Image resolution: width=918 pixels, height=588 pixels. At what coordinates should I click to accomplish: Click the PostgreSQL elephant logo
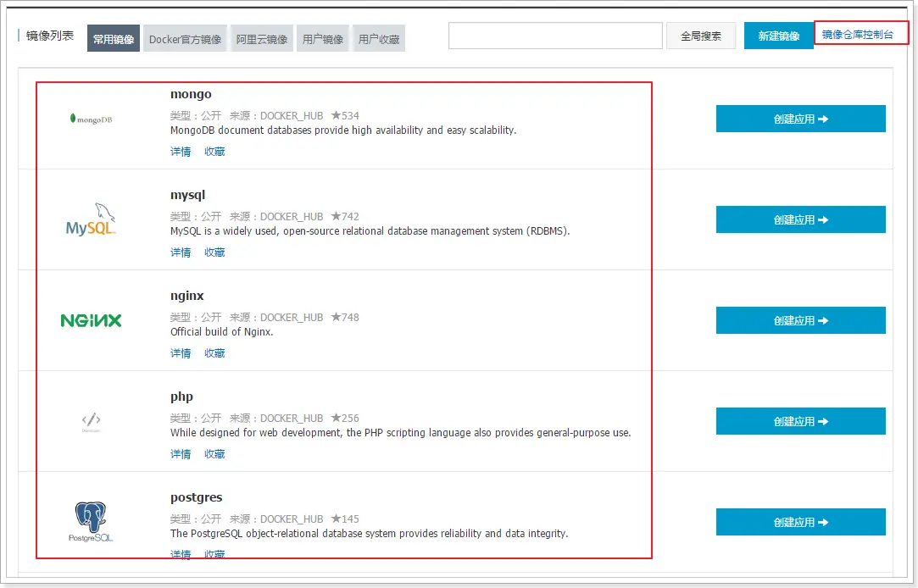[91, 521]
